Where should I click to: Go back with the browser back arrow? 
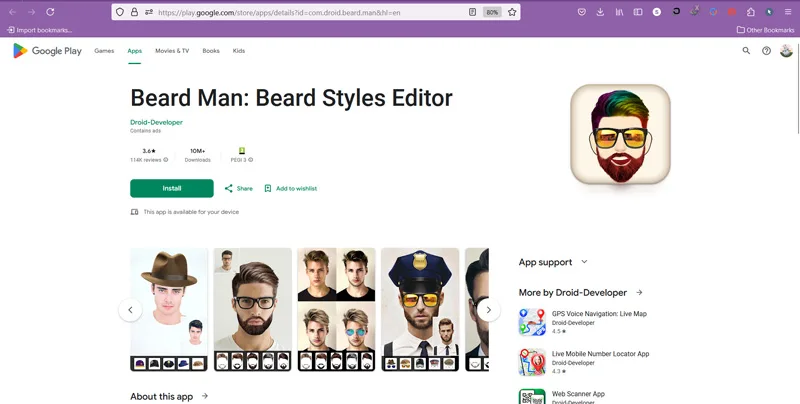[13, 12]
